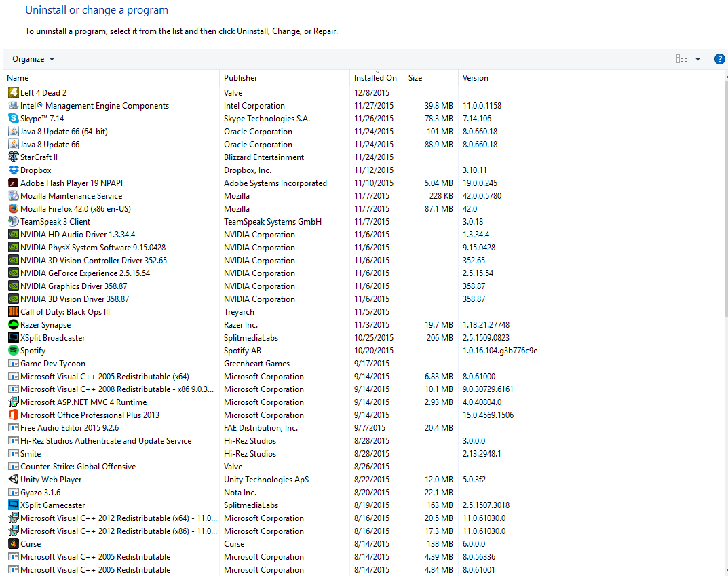Select the Mozilla Maintenance Service icon

pyautogui.click(x=14, y=196)
